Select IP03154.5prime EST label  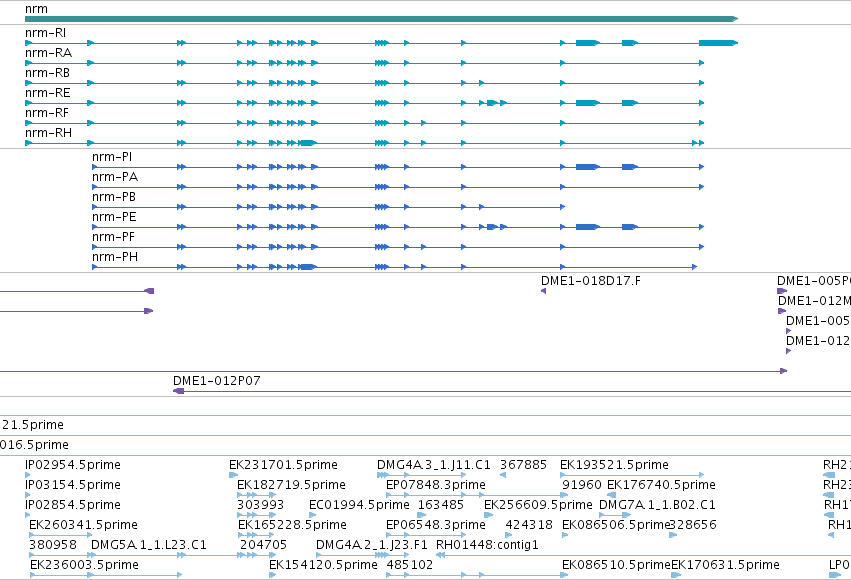pos(73,486)
